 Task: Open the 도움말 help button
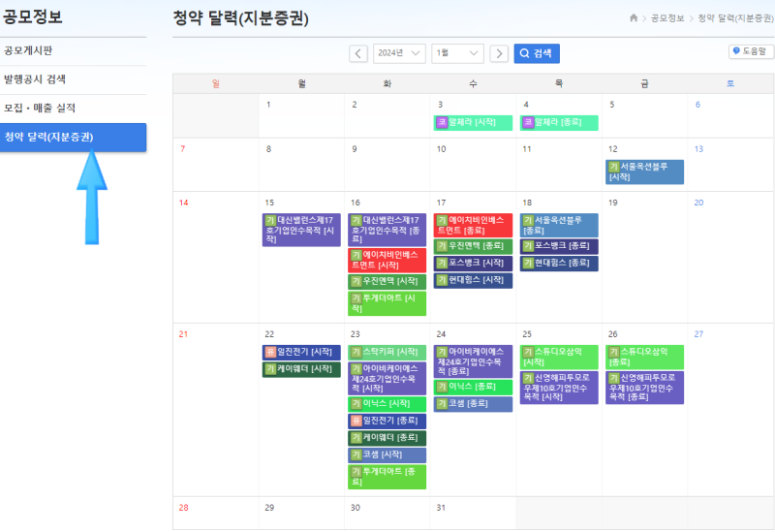coord(751,51)
